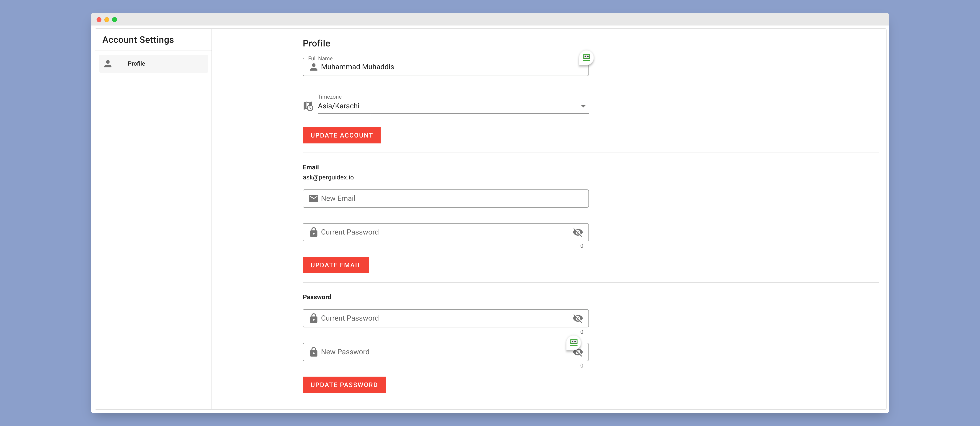The image size is (980, 426).
Task: Toggle visibility of the Password section's Current Password
Action: pos(578,319)
